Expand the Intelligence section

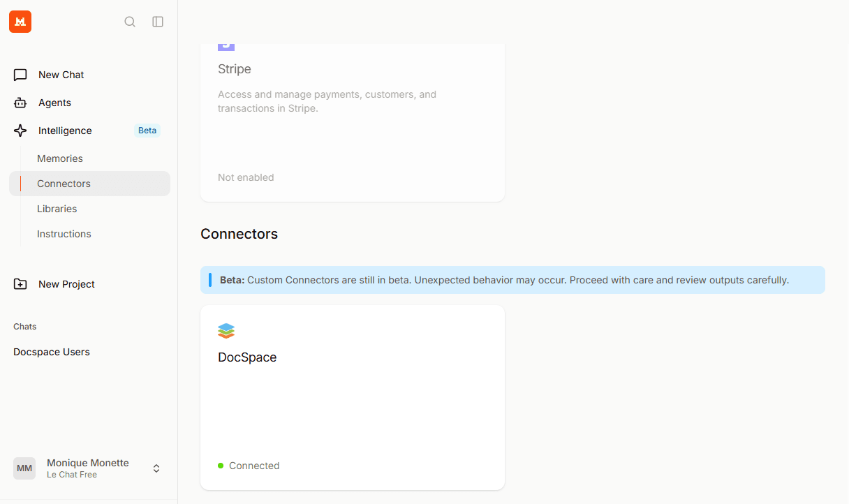coord(64,131)
